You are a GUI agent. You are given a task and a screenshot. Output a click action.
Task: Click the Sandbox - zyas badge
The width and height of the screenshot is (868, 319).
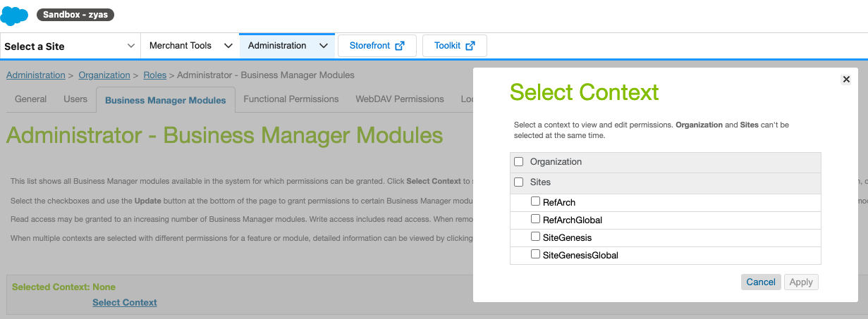click(75, 15)
